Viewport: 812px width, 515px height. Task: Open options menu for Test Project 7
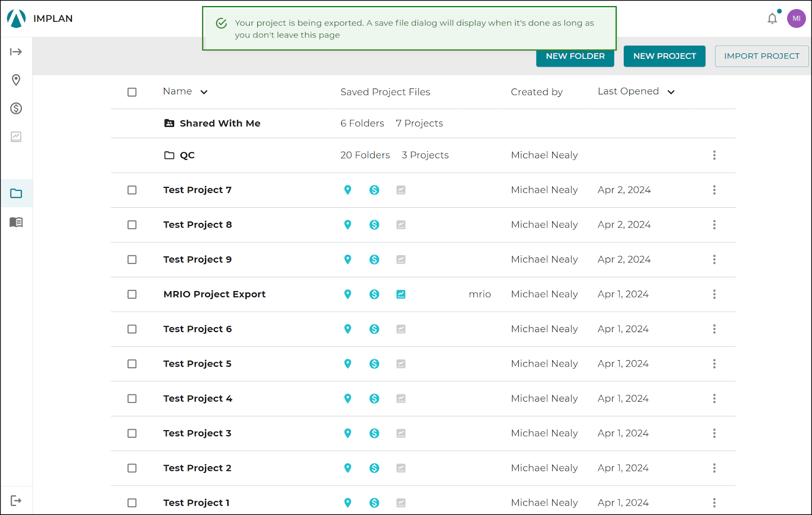click(714, 190)
